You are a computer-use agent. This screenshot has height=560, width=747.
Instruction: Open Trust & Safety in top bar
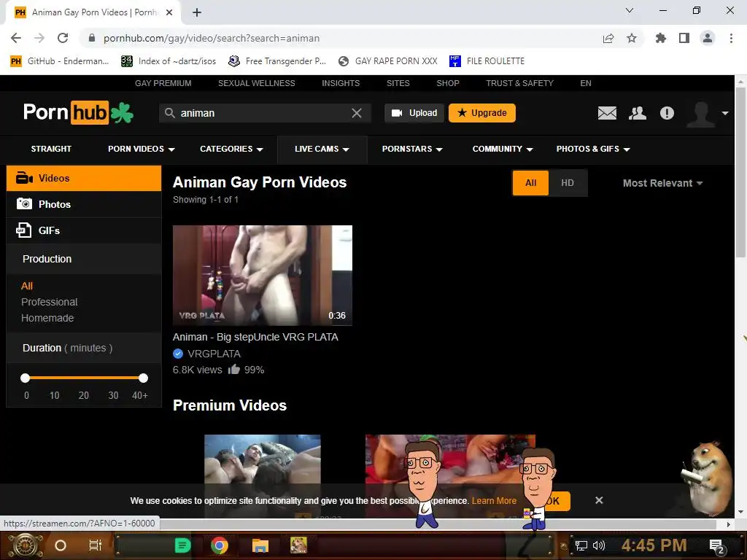pyautogui.click(x=519, y=83)
